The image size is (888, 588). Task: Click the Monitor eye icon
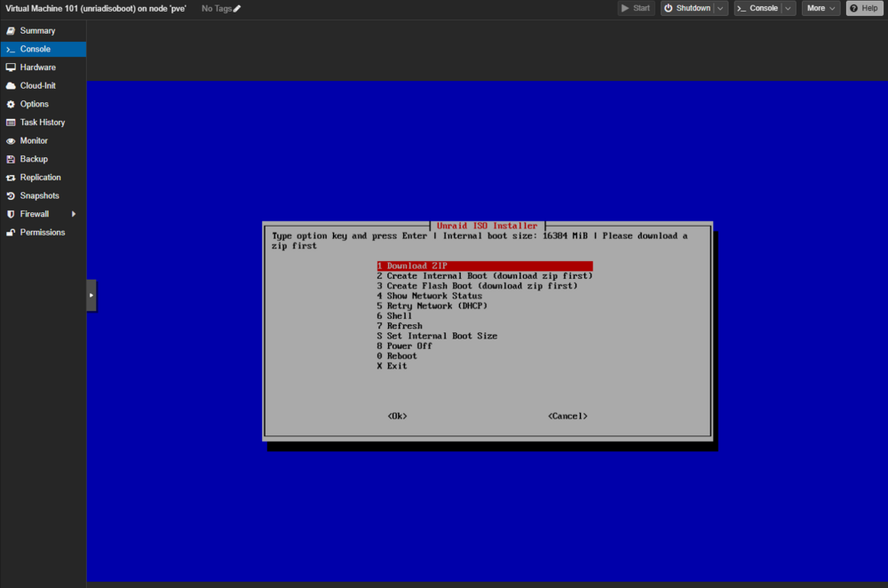(x=11, y=140)
